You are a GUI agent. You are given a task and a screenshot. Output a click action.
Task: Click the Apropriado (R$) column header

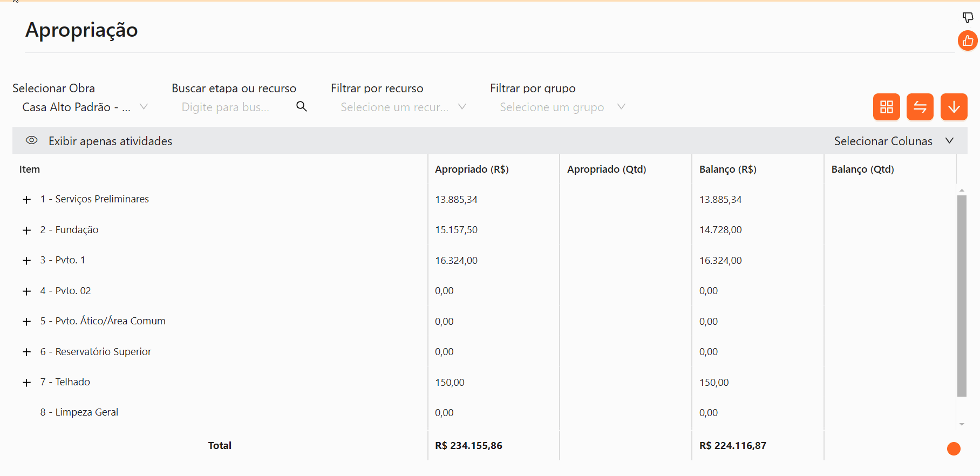pos(472,169)
